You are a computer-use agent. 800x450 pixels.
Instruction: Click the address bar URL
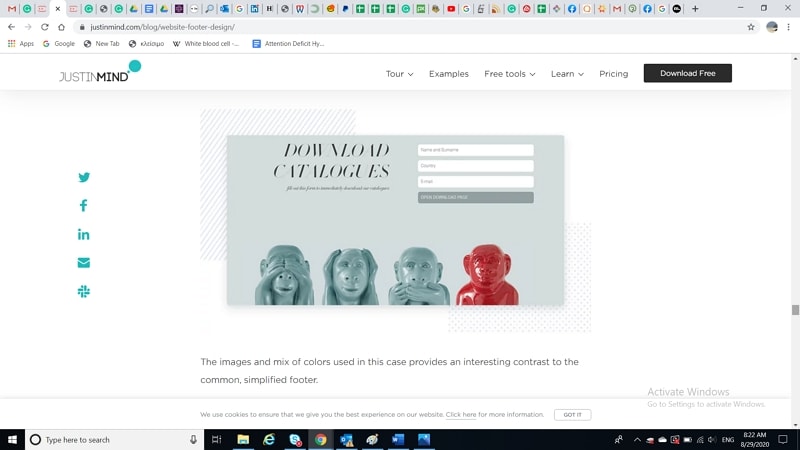pos(162,27)
